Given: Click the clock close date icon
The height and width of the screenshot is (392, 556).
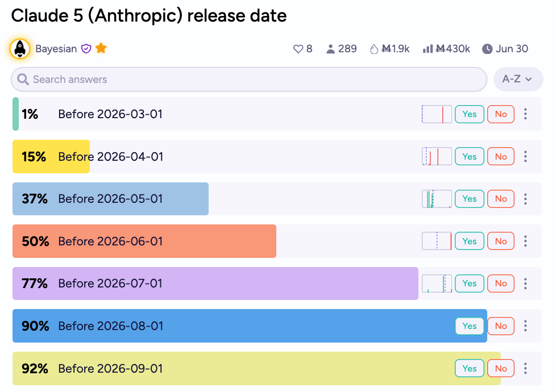Looking at the screenshot, I should point(487,49).
